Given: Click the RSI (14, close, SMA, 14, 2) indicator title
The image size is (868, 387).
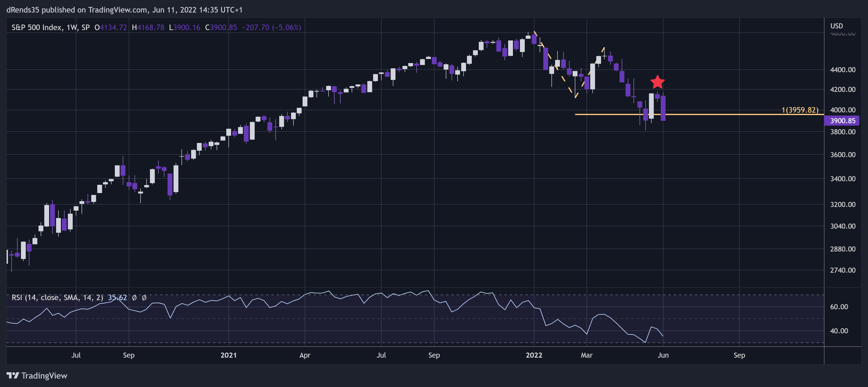Looking at the screenshot, I should tap(57, 298).
